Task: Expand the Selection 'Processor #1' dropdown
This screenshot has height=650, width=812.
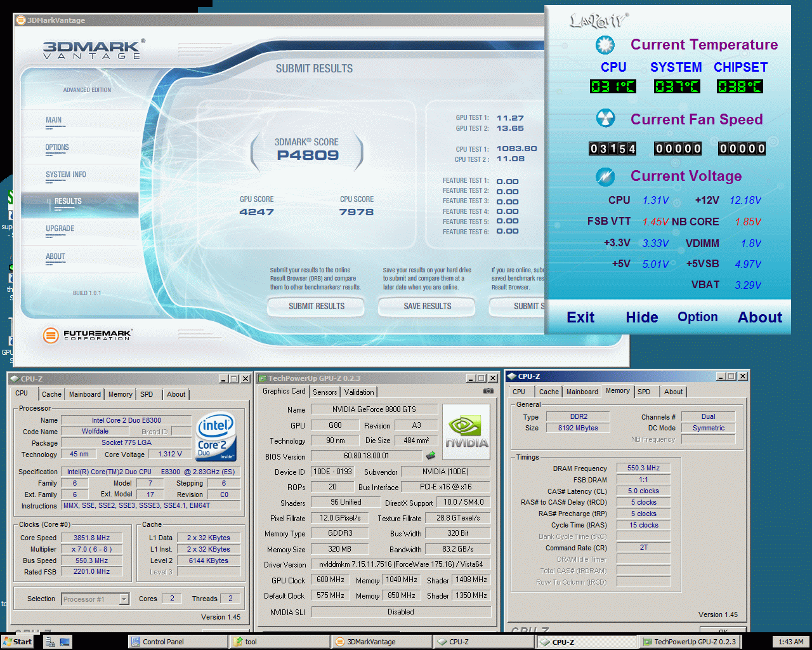Action: point(124,599)
